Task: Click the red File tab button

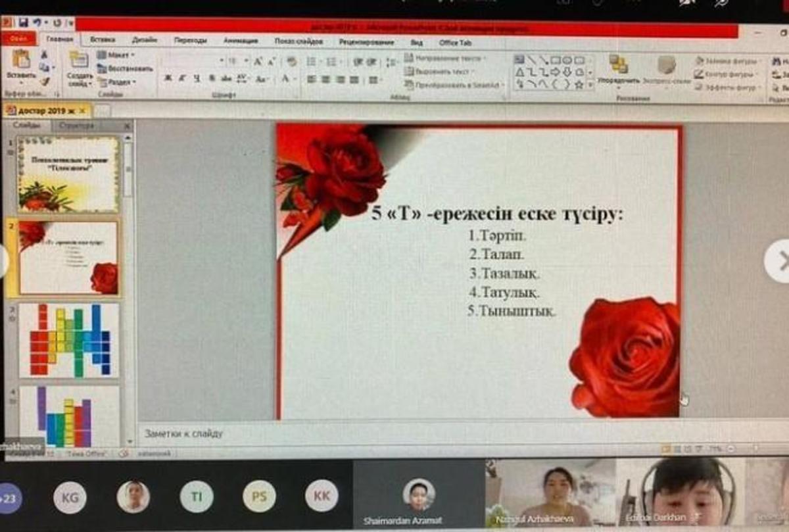Action: coord(18,39)
